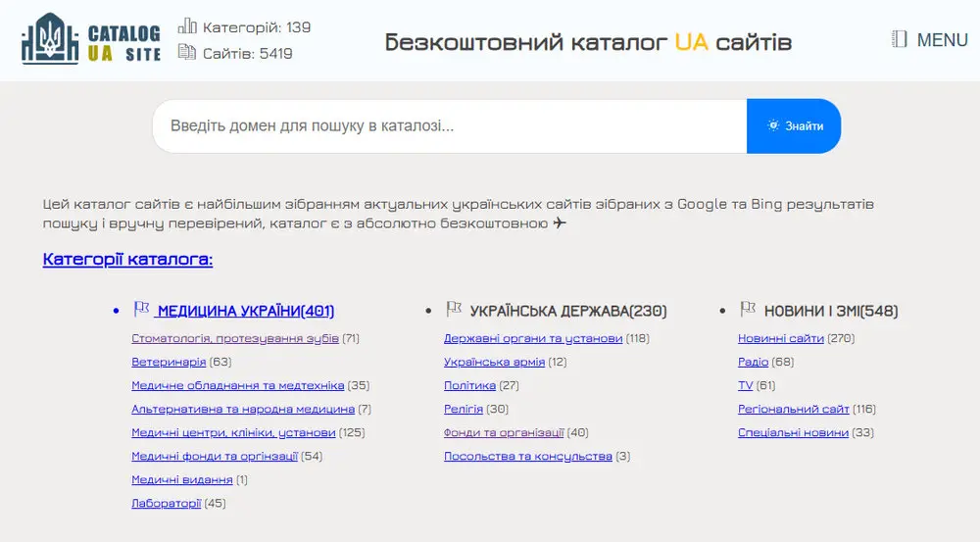This screenshot has width=980, height=542.
Task: Open the Політика subcategory
Action: click(x=470, y=386)
